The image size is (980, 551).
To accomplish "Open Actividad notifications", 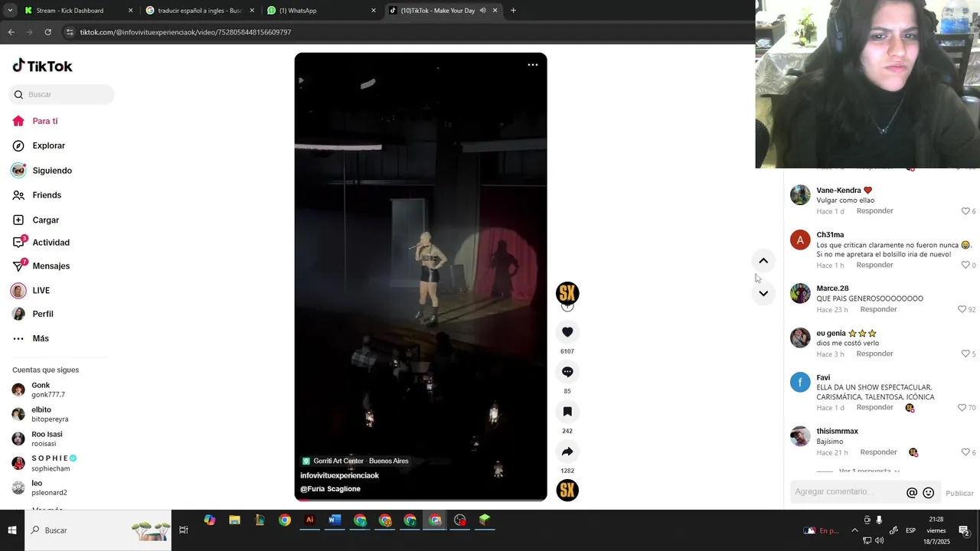I will click(x=51, y=243).
